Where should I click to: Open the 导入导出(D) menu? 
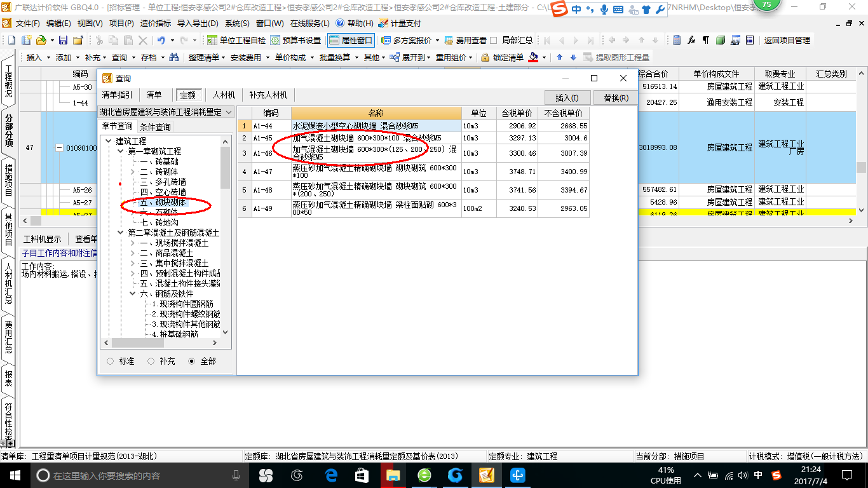tap(198, 23)
